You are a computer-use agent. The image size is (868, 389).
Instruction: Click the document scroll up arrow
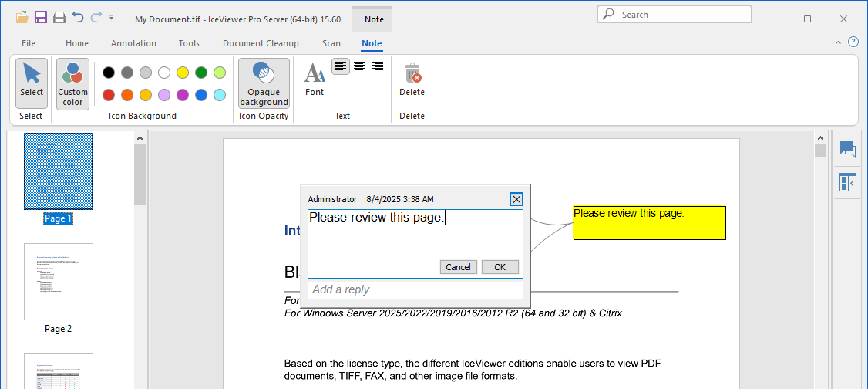820,138
